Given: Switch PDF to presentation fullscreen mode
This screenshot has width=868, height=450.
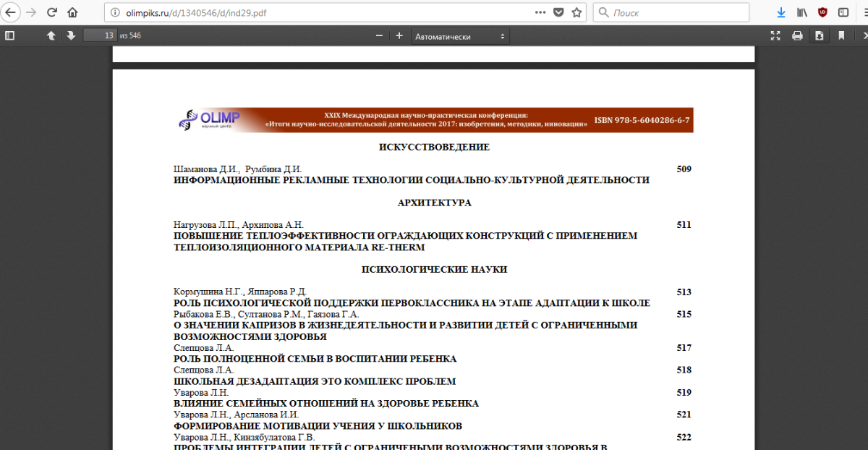Looking at the screenshot, I should pos(775,35).
